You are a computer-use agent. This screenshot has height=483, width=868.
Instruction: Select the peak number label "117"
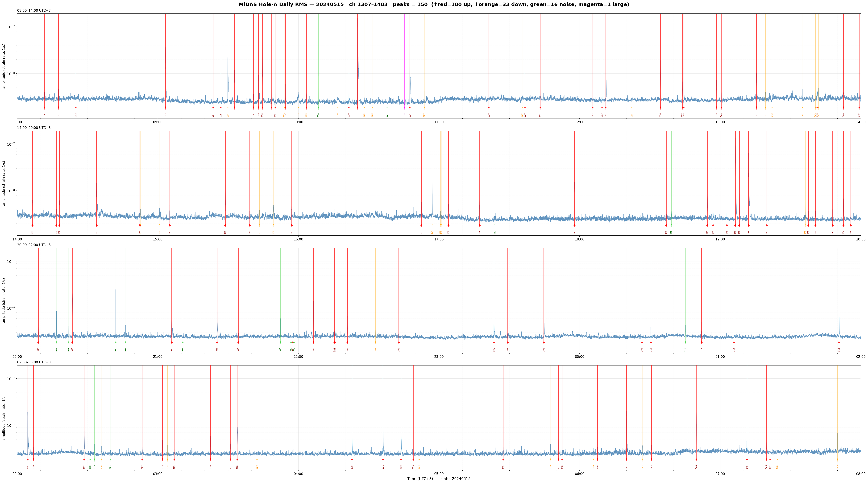coord(84,467)
